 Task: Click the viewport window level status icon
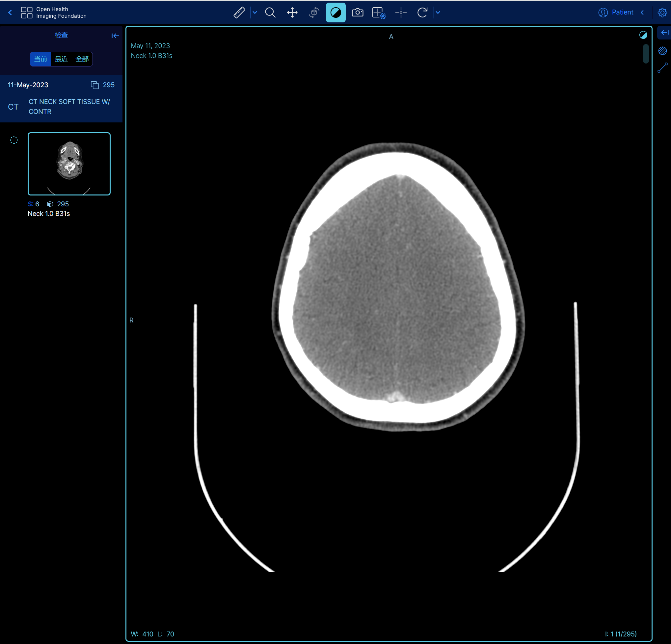643,35
